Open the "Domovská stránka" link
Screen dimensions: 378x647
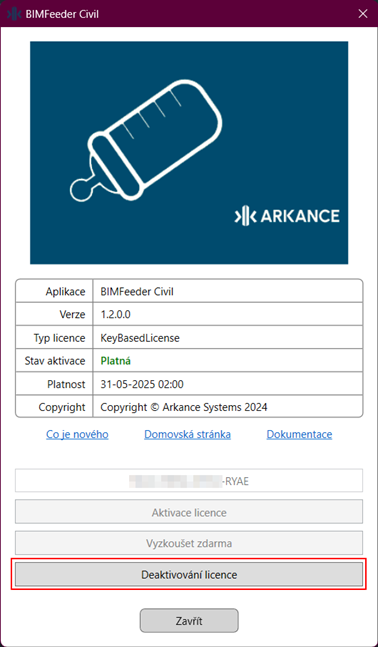pos(187,434)
